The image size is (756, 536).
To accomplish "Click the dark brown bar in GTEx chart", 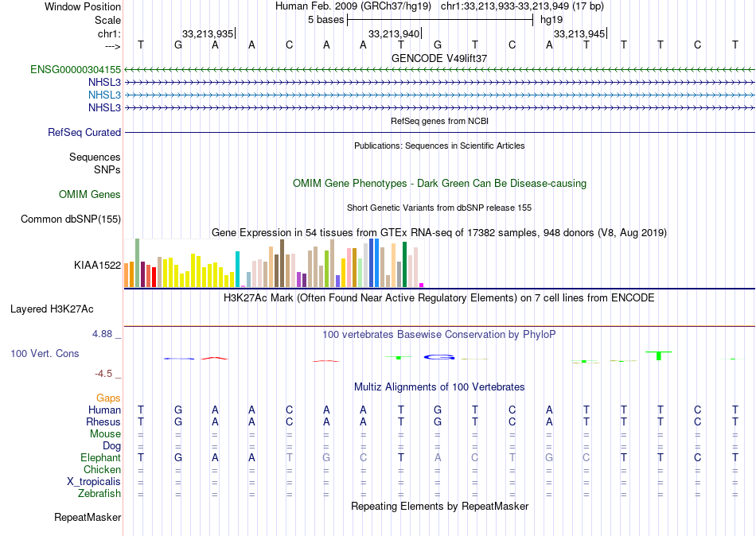I will (282, 264).
